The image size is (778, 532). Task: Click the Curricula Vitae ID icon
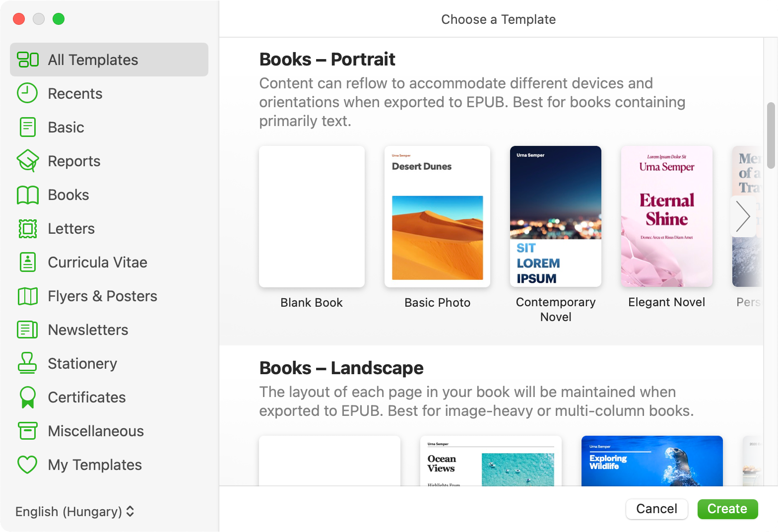click(x=28, y=262)
